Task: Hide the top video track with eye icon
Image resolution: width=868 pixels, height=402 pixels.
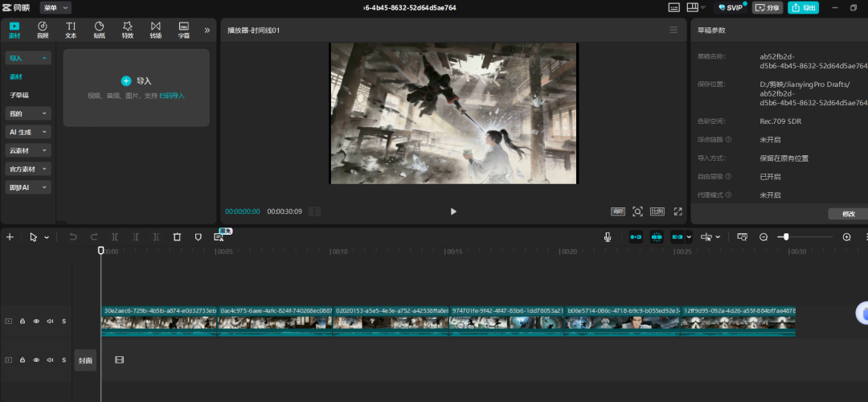Action: pos(36,321)
